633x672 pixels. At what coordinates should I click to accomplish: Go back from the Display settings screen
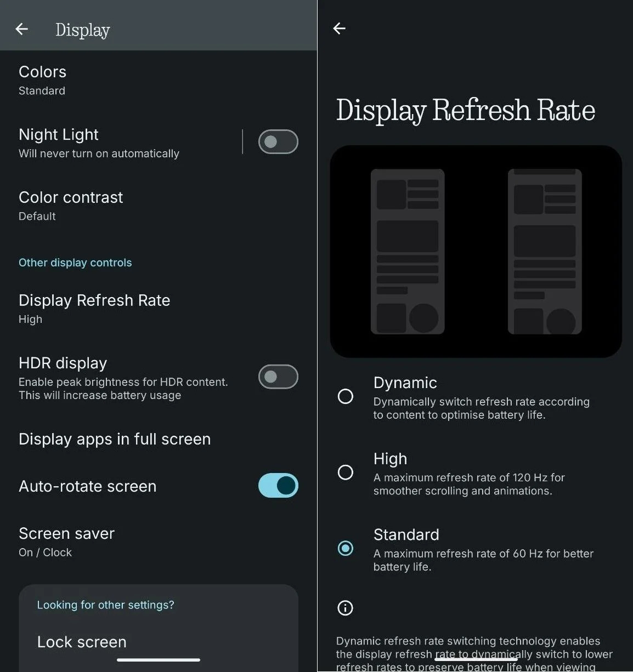point(22,29)
